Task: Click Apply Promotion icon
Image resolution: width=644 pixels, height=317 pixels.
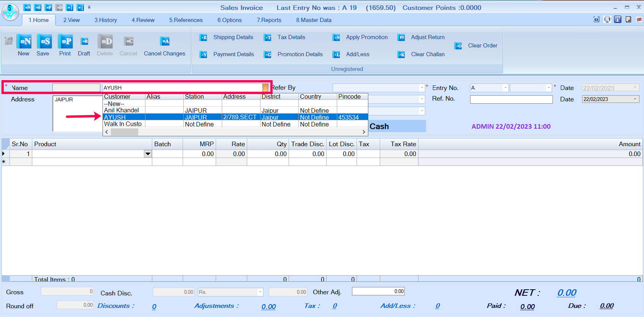Action: click(x=336, y=38)
